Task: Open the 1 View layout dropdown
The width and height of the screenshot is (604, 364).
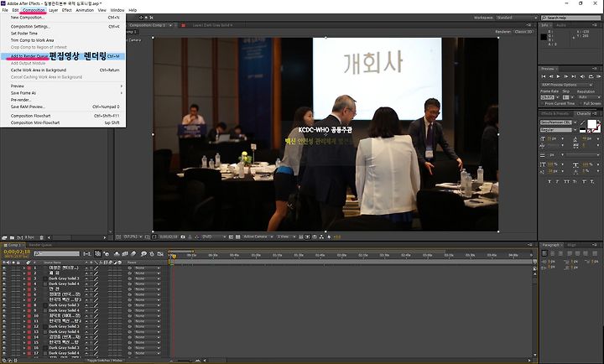Action: click(286, 237)
